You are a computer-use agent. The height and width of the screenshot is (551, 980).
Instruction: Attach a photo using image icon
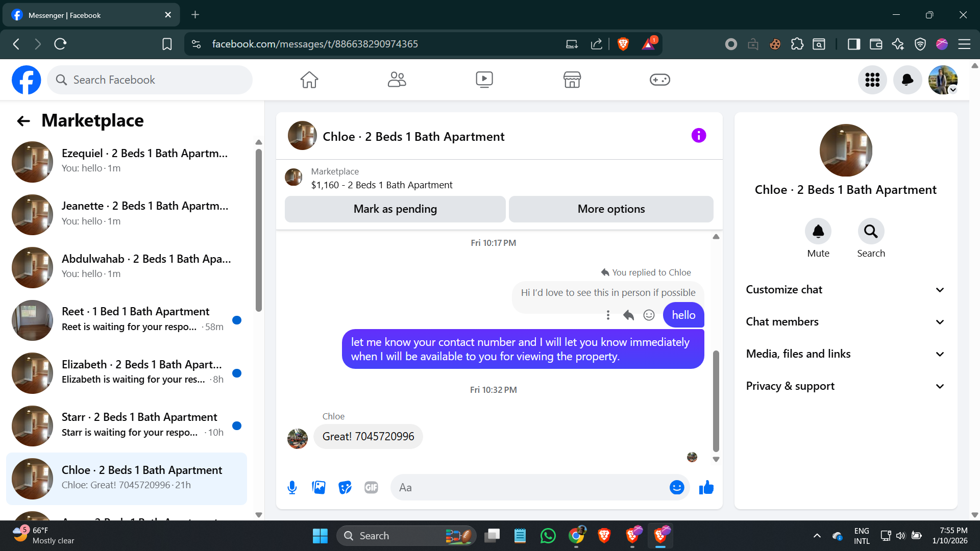(x=318, y=488)
